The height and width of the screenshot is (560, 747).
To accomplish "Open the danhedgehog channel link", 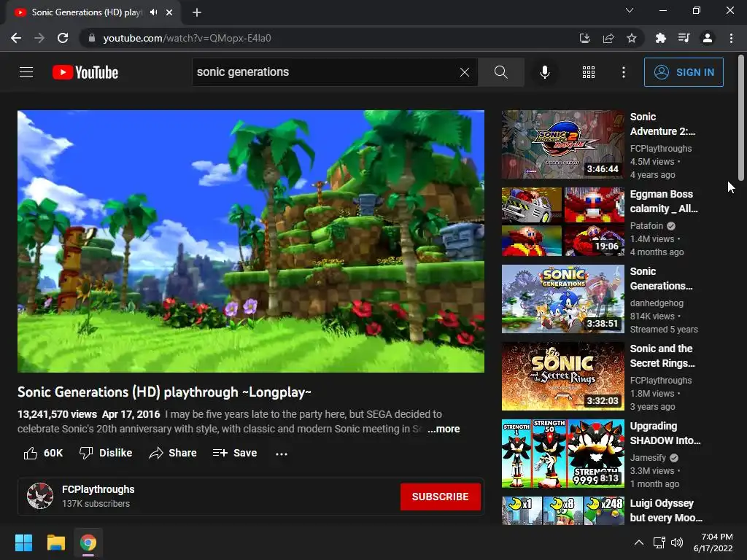I will point(657,303).
